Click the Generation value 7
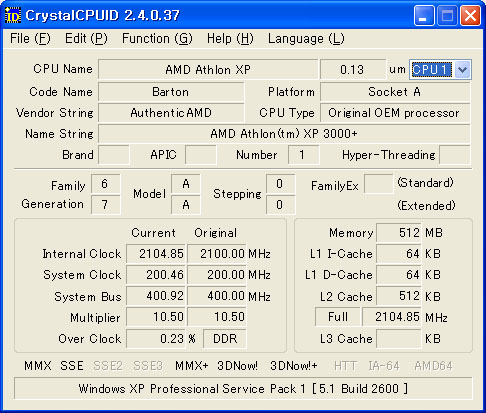The image size is (486, 413). click(x=105, y=204)
